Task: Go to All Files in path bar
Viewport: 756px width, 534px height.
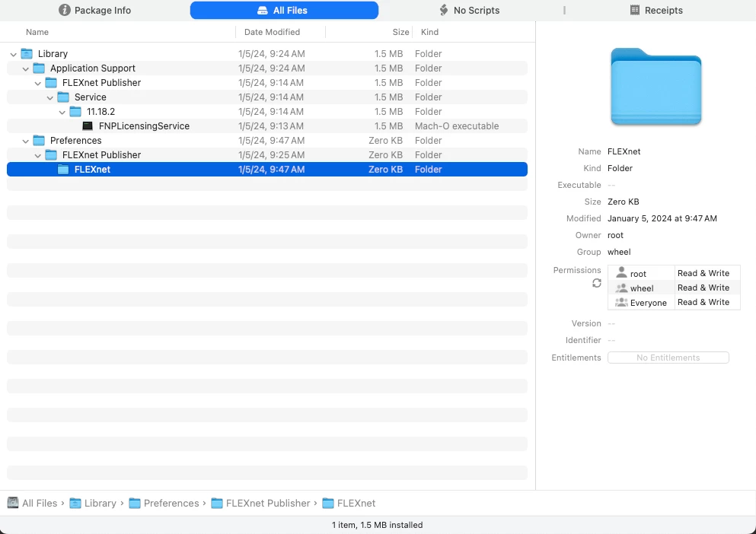Action: (x=40, y=503)
